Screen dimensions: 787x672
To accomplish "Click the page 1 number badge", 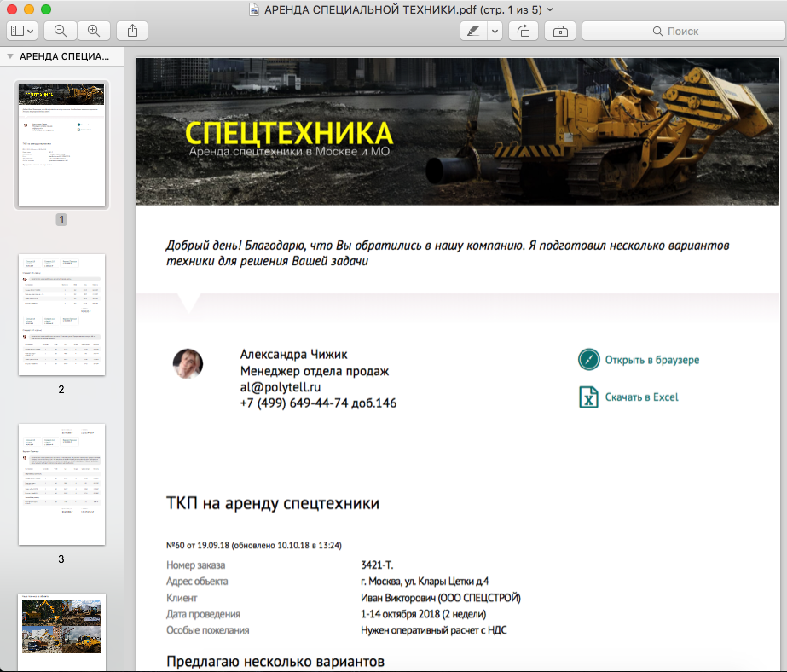I will [61, 219].
